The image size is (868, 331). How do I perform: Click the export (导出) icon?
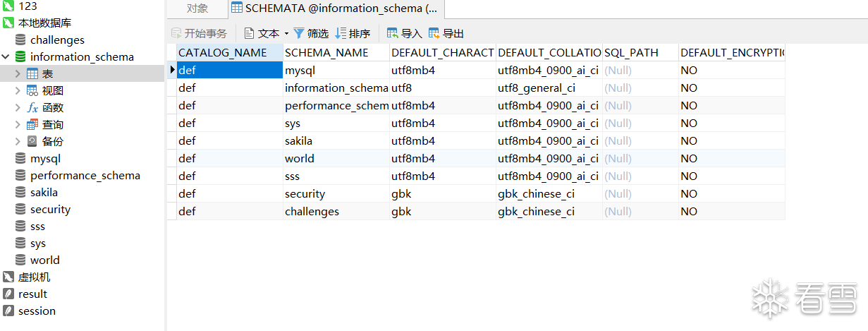[434, 33]
